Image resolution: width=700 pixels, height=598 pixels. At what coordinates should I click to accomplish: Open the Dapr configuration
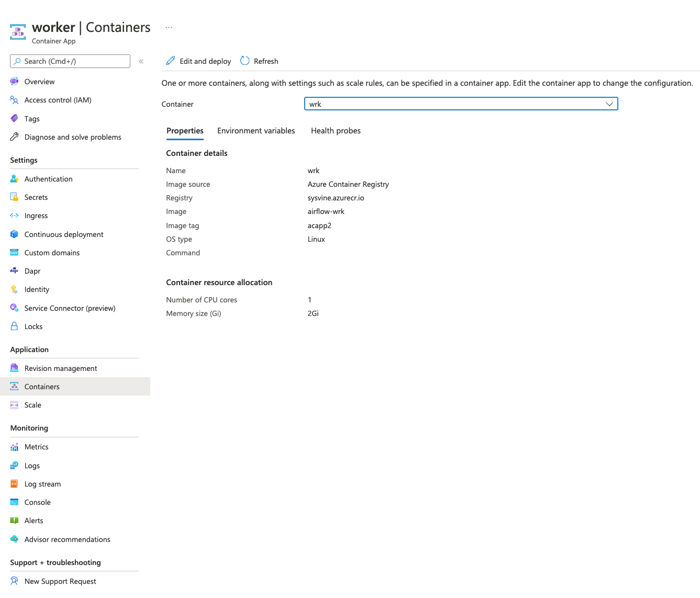(x=32, y=271)
